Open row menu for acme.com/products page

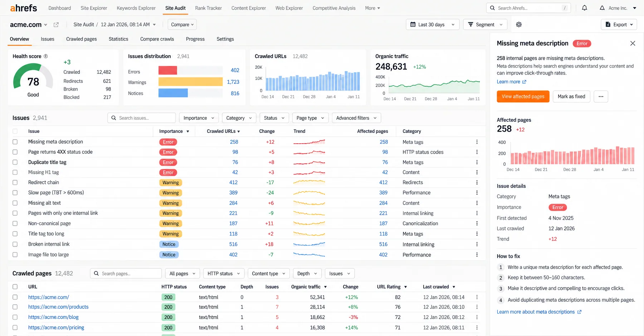point(477,307)
